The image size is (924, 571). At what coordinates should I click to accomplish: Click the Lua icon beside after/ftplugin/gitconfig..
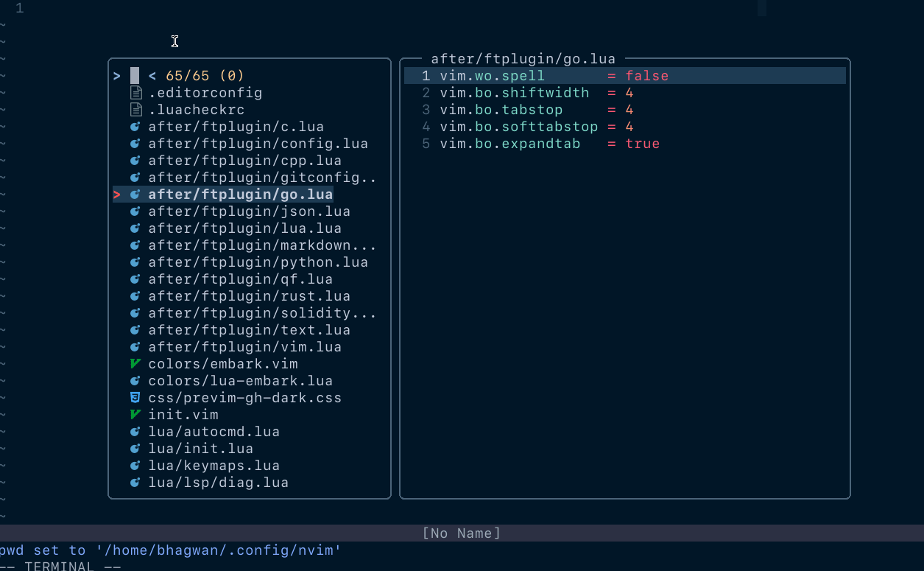pos(135,178)
